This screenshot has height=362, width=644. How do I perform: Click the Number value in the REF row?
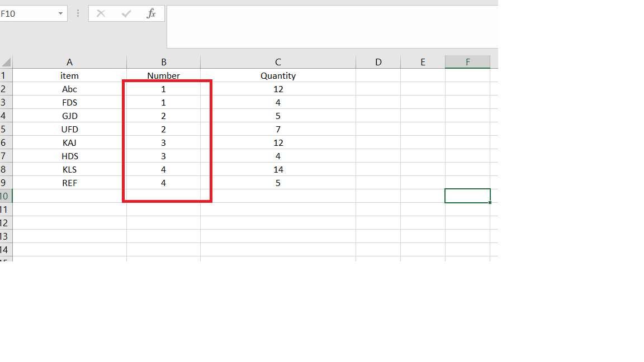[163, 183]
